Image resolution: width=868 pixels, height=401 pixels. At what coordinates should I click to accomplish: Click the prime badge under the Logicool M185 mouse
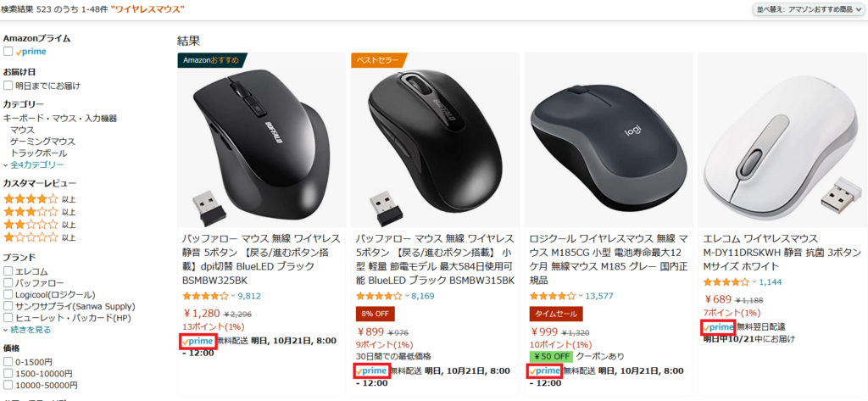(545, 370)
